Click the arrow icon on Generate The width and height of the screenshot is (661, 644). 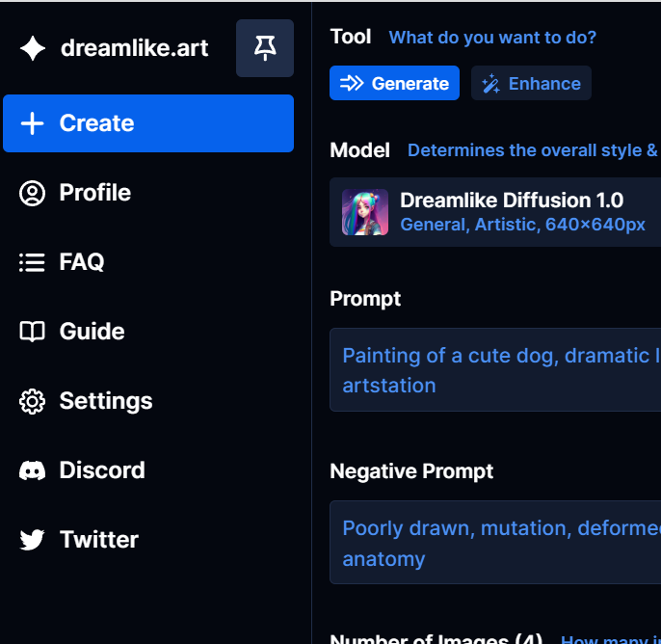pos(352,83)
